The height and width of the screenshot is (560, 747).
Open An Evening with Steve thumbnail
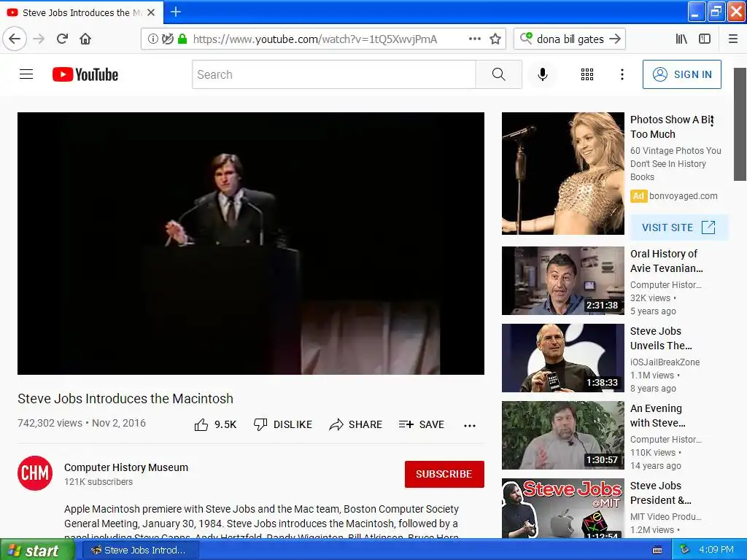562,435
